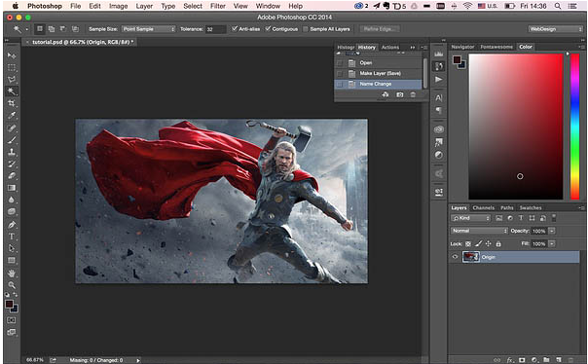Open the Normal blend mode dropdown
This screenshot has width=588, height=364.
click(479, 231)
